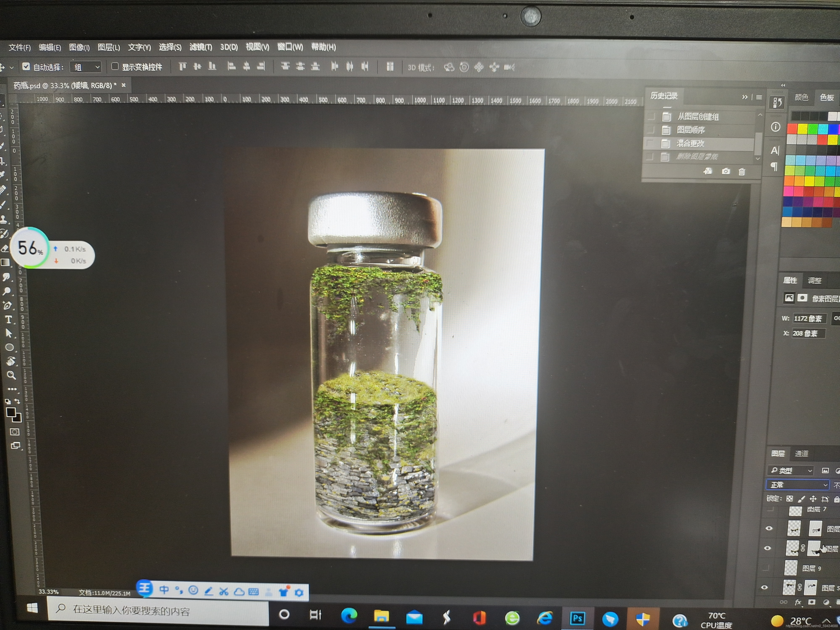The height and width of the screenshot is (630, 840).
Task: Select the Horizontal Type tool
Action: pos(8,320)
